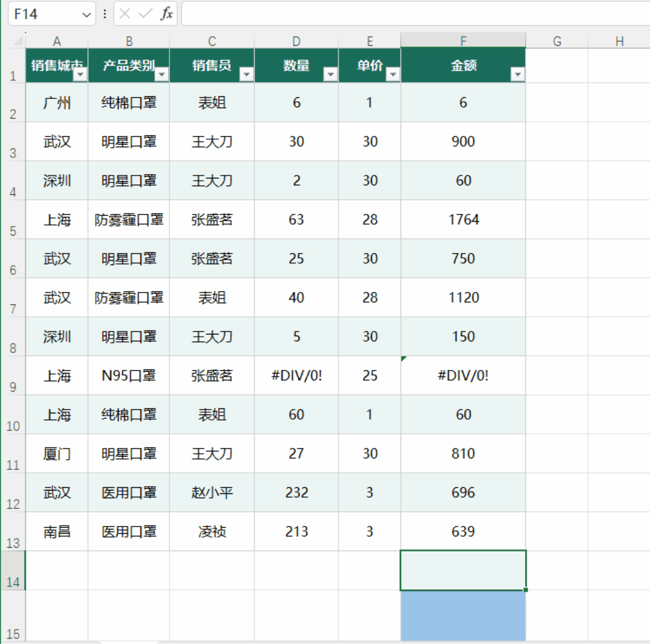The image size is (650, 644).
Task: Select column C header
Action: [212, 41]
